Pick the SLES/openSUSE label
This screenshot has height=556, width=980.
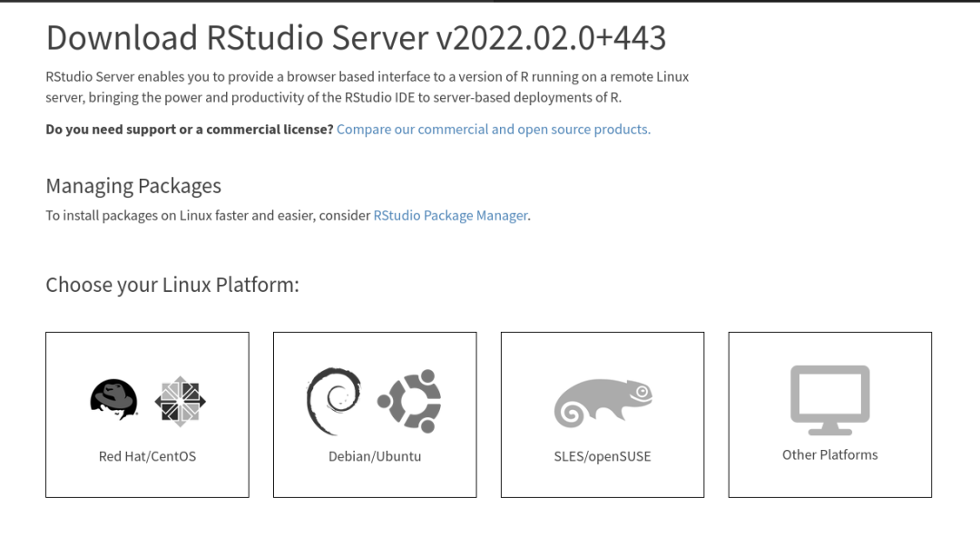pos(603,456)
